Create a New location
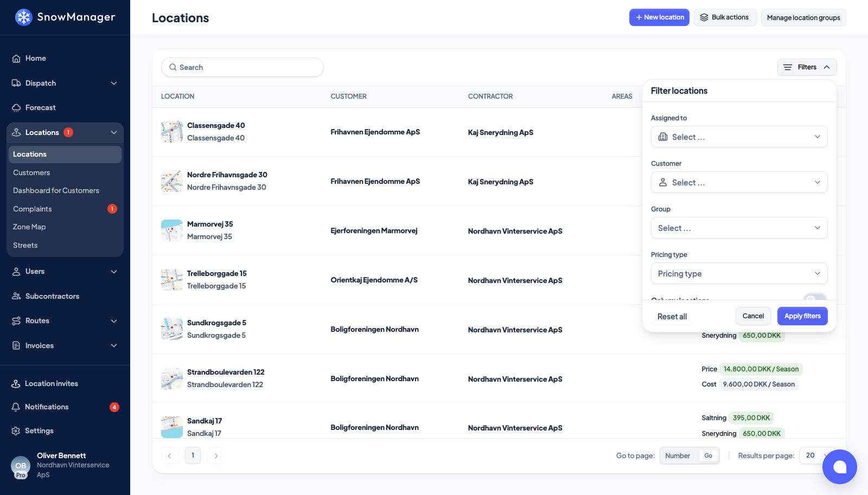The height and width of the screenshot is (495, 868). (659, 17)
